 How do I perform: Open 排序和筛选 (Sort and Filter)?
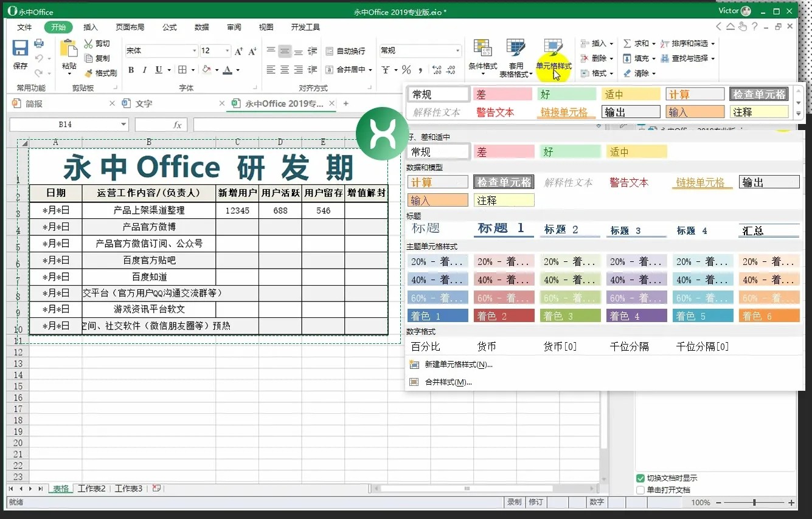[690, 43]
